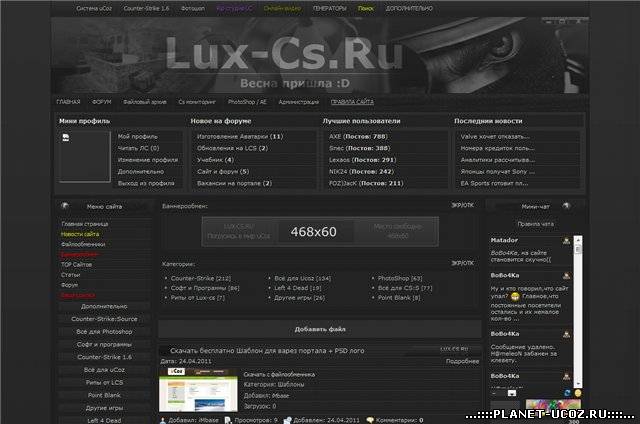Image resolution: width=640 pixels, height=424 pixels.
Task: Open forum topic Обновления на LCS (2)
Action: click(232, 148)
